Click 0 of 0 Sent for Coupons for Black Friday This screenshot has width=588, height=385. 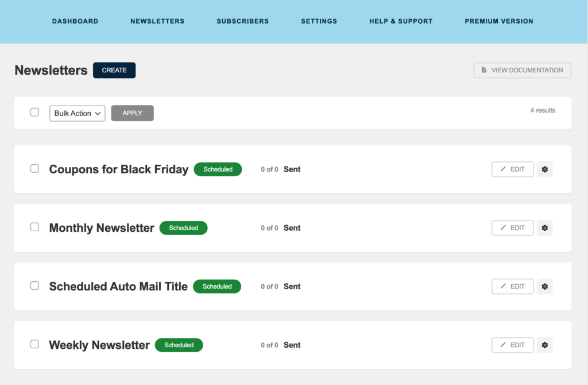[x=280, y=169]
